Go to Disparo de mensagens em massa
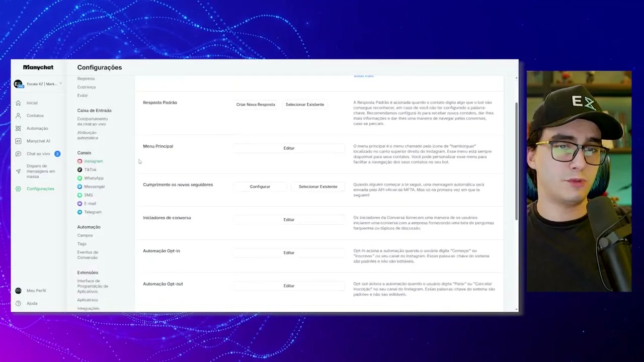Image resolution: width=644 pixels, height=362 pixels. (x=41, y=171)
